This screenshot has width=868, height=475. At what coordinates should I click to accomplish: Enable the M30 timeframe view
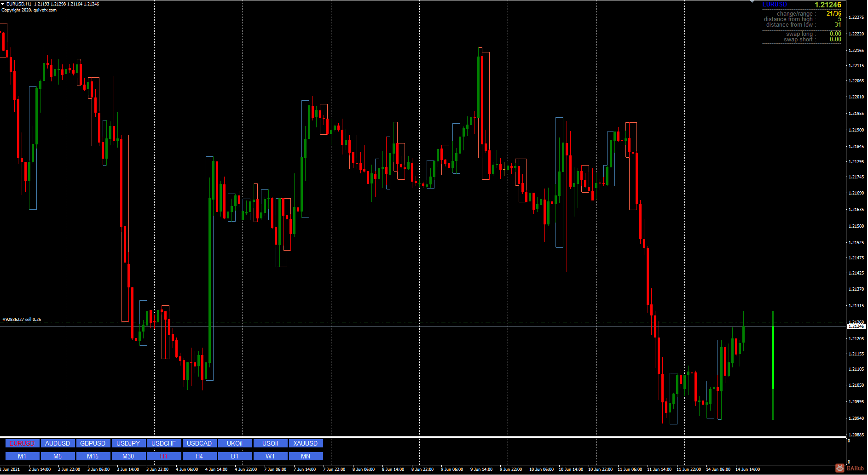128,456
